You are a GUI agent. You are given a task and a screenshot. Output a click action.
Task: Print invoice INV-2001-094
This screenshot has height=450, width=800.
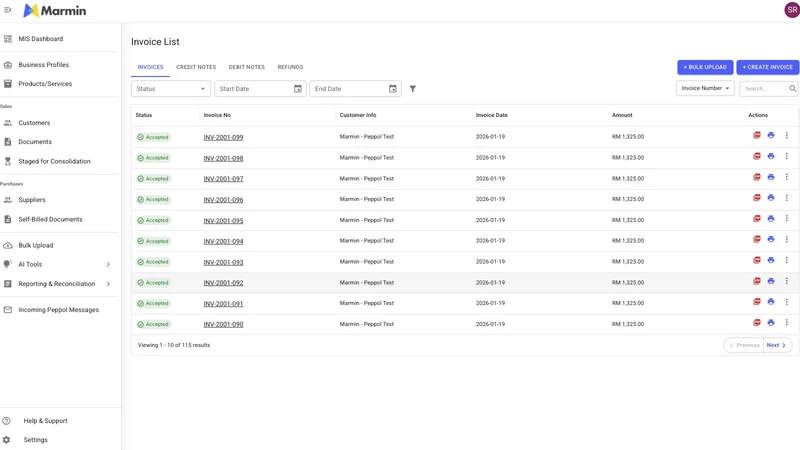pyautogui.click(x=771, y=239)
